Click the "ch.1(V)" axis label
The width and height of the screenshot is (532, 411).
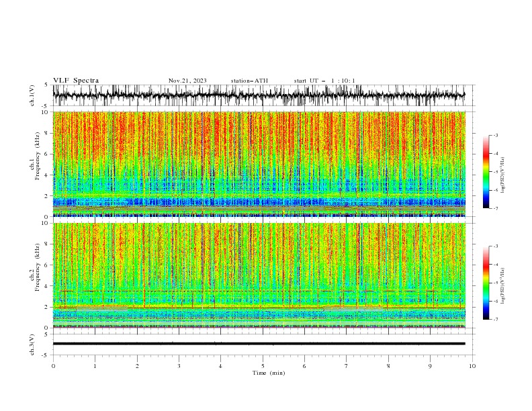(x=32, y=95)
